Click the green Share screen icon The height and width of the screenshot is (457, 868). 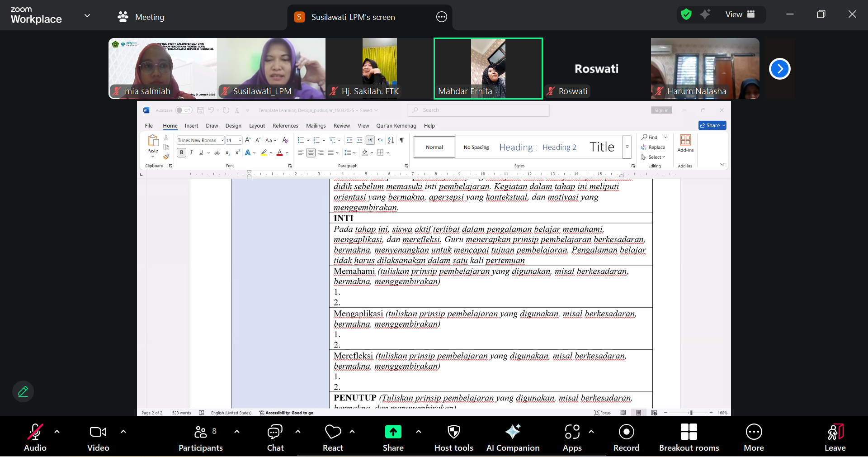pos(393,432)
